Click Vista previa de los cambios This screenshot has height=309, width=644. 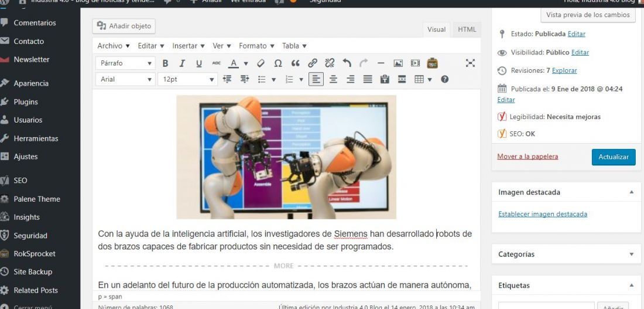[x=588, y=15]
